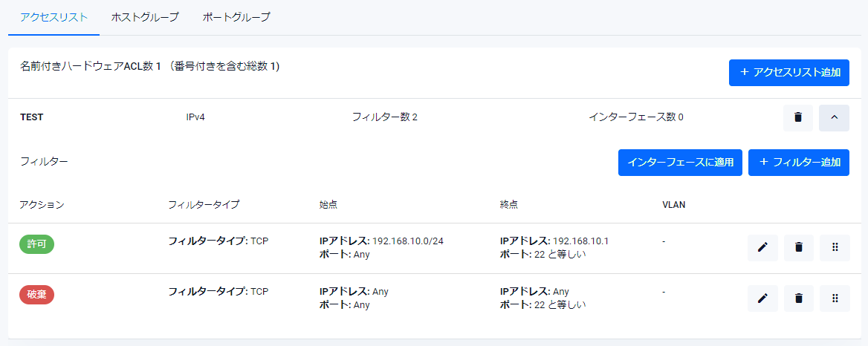Add a new filter with フィルター追加

[x=799, y=163]
